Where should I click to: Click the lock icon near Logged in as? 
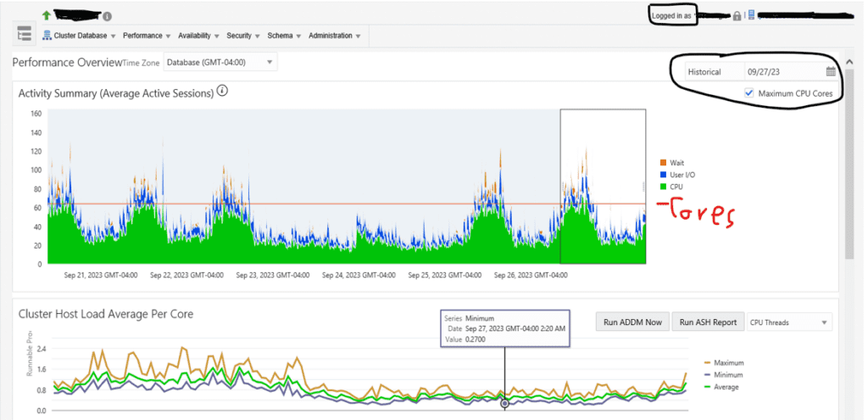737,16
